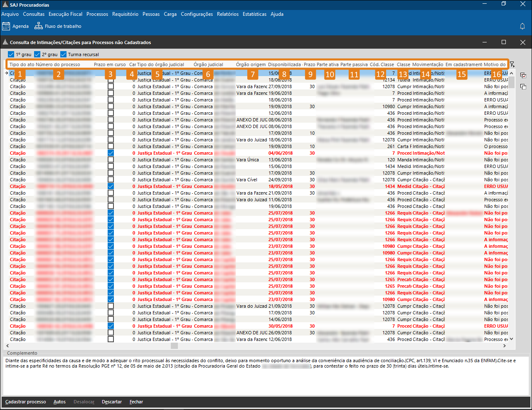Image resolution: width=532 pixels, height=410 pixels.
Task: Open the Agenda calendar icon
Action: click(6, 26)
